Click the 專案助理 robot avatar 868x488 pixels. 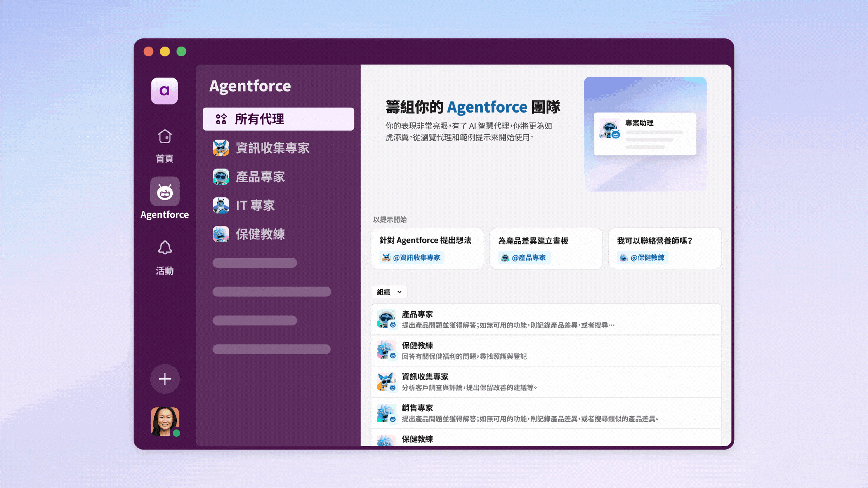pos(610,129)
